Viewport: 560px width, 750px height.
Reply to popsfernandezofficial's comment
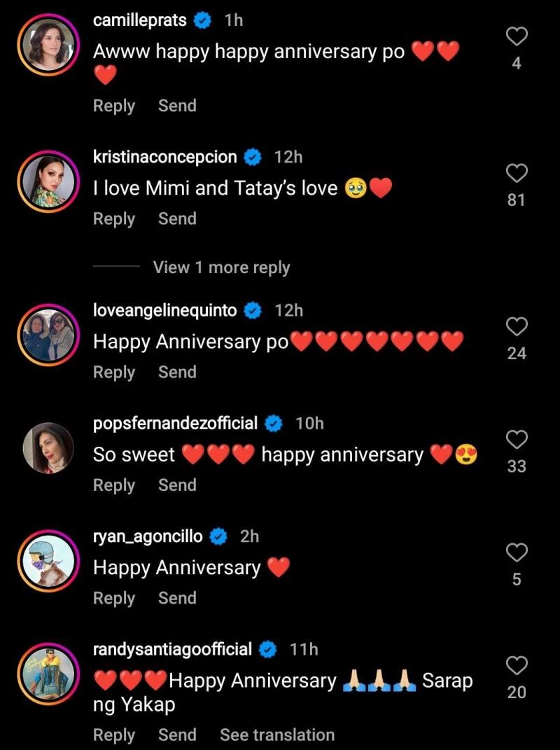click(x=114, y=485)
